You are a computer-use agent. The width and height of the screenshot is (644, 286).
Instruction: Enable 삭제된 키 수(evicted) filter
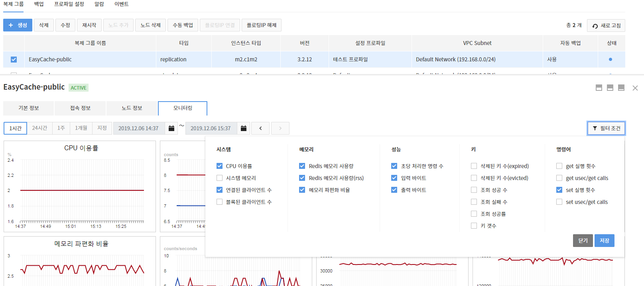[474, 178]
